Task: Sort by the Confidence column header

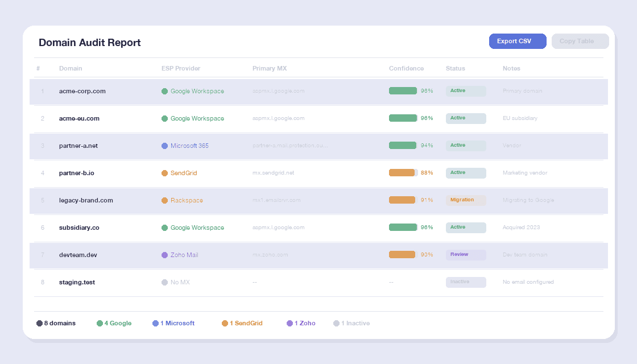Action: 406,68
